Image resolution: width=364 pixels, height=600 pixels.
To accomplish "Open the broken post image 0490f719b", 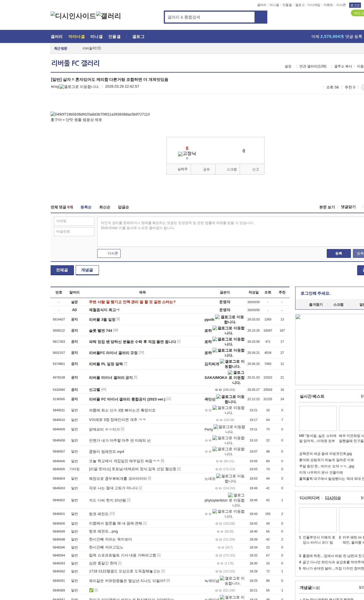I will click(x=53, y=114).
